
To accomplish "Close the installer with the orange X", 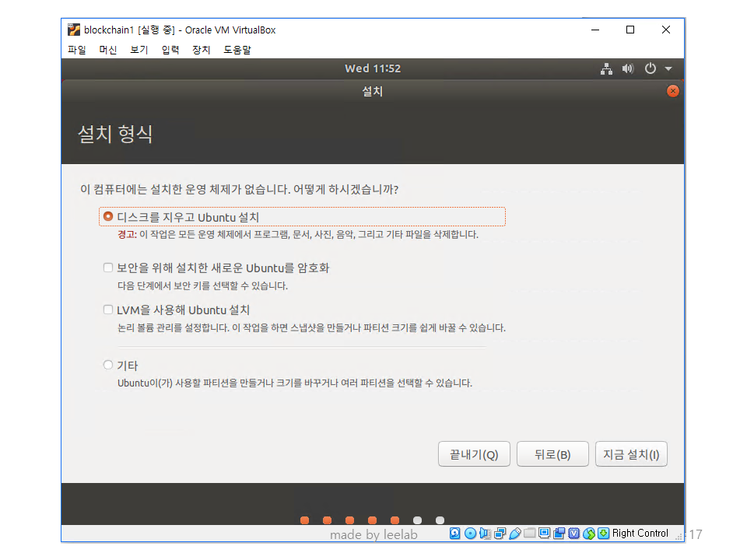I will click(672, 91).
